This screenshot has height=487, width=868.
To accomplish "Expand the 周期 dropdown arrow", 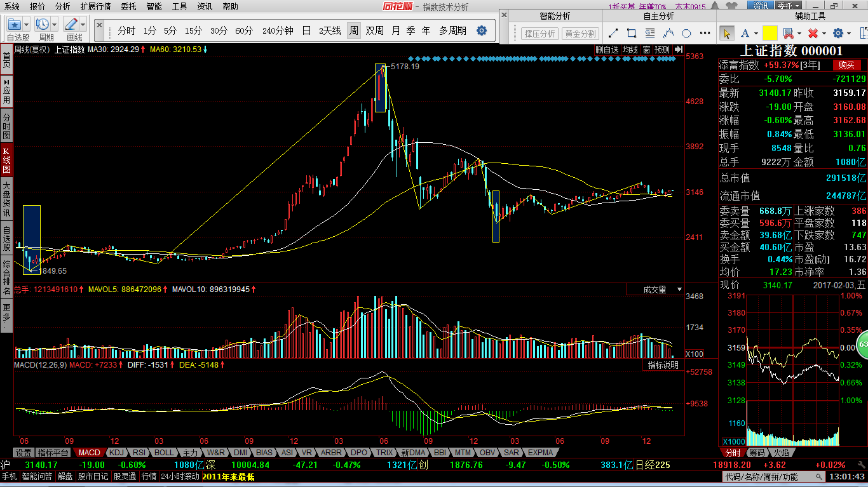I will 55,25.
